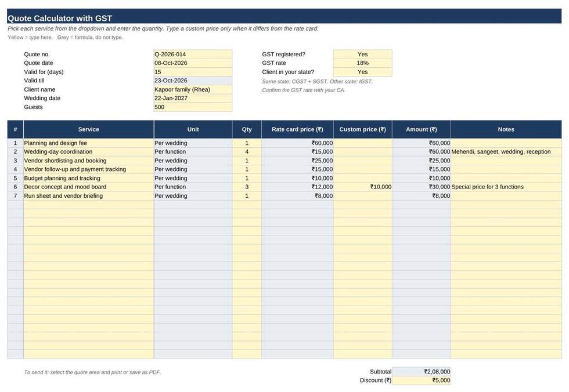Click the Valid till date 23-Oct-2026
The image size is (569, 392).
tap(193, 81)
